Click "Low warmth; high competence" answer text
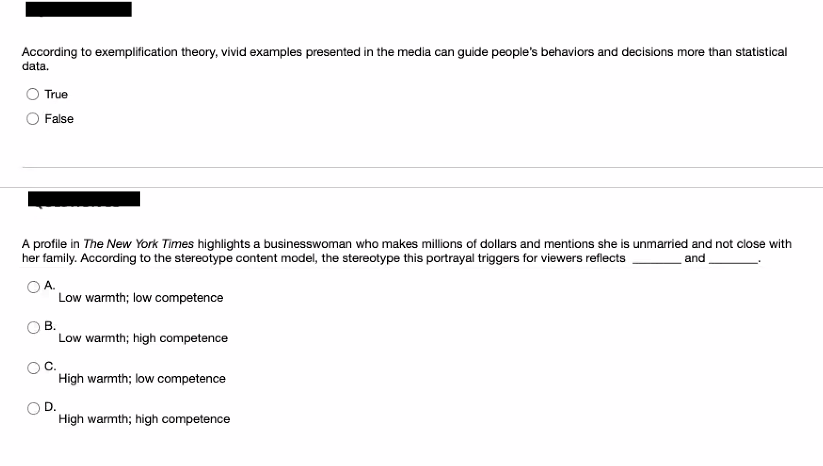The height and width of the screenshot is (466, 823). 143,338
